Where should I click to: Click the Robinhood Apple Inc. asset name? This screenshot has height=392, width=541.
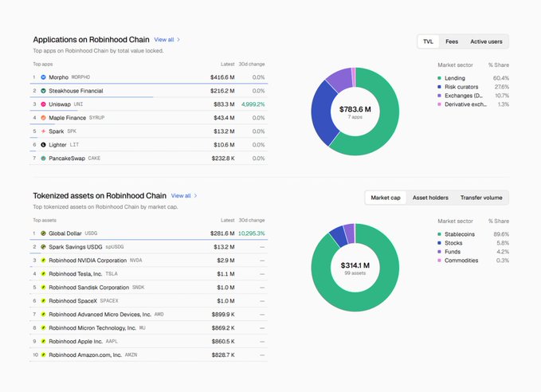coord(76,341)
